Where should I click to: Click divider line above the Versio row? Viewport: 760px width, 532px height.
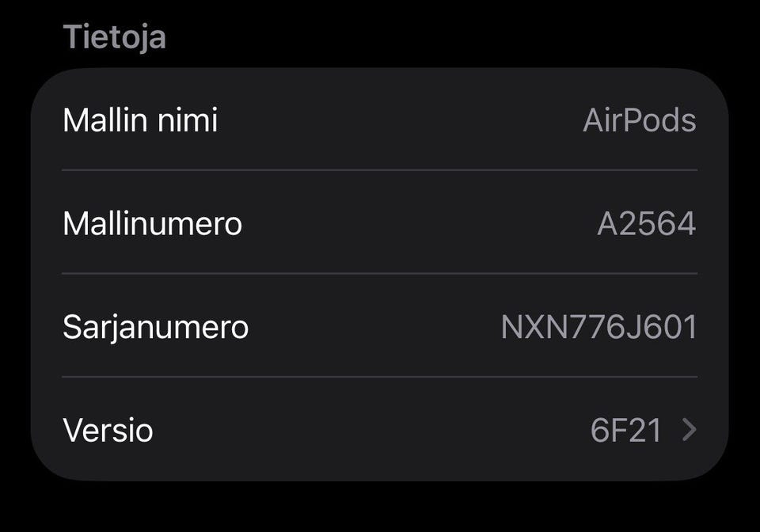(x=380, y=377)
